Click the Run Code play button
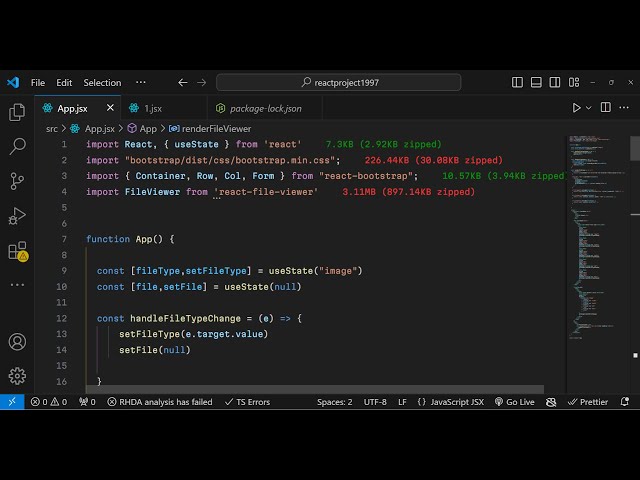Viewport: 640px width, 480px height. pyautogui.click(x=576, y=108)
